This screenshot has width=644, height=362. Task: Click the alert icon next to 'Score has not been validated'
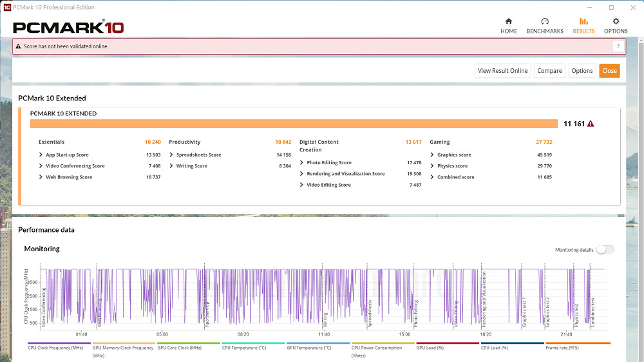coord(18,46)
